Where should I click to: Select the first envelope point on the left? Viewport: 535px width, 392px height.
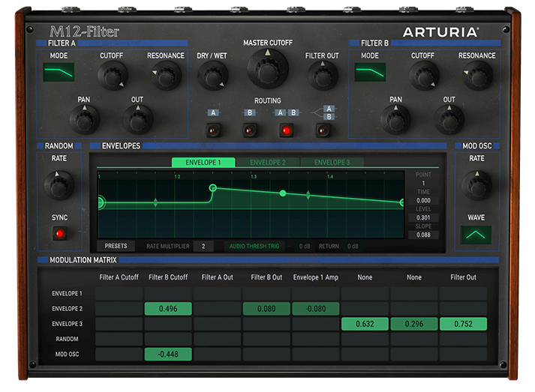(x=101, y=202)
